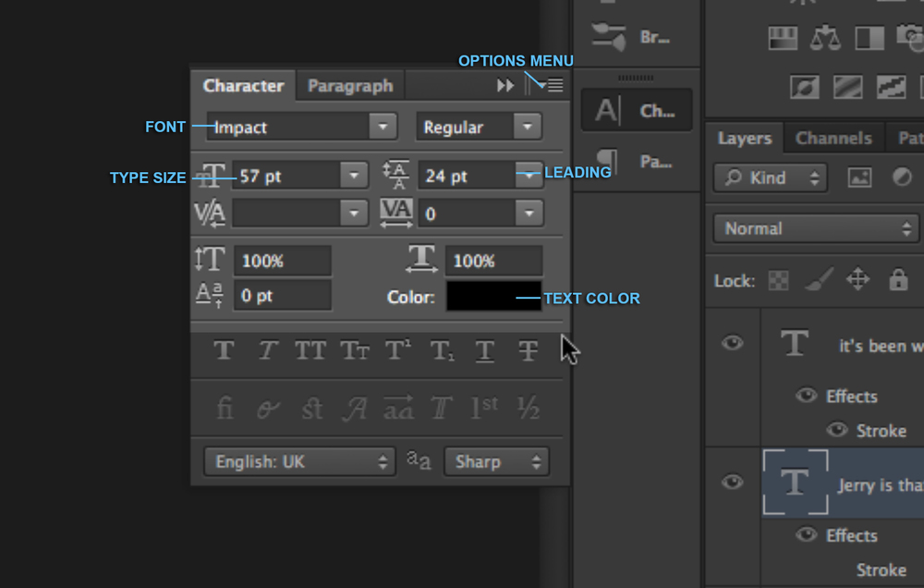Screen dimensions: 924x588
Task: Apply All Caps text style
Action: click(310, 350)
